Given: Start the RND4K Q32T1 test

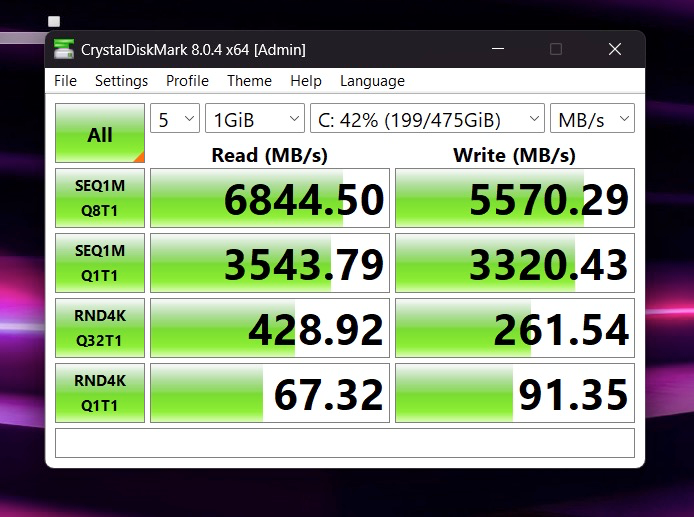Looking at the screenshot, I should [100, 328].
